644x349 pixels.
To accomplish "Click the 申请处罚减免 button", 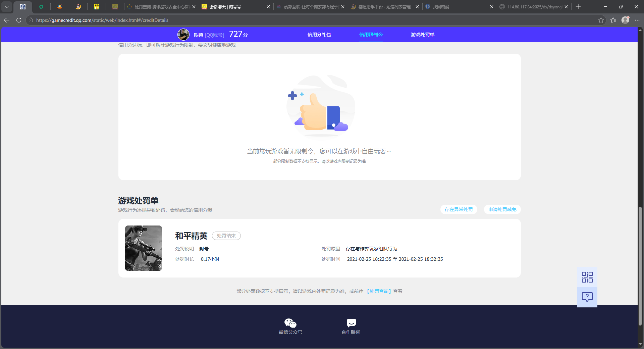I will pyautogui.click(x=502, y=209).
